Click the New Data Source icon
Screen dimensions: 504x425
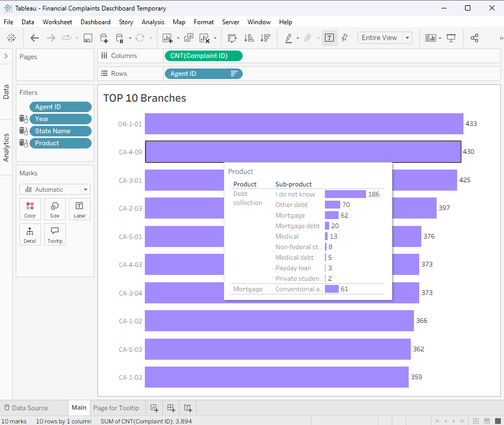(x=104, y=38)
